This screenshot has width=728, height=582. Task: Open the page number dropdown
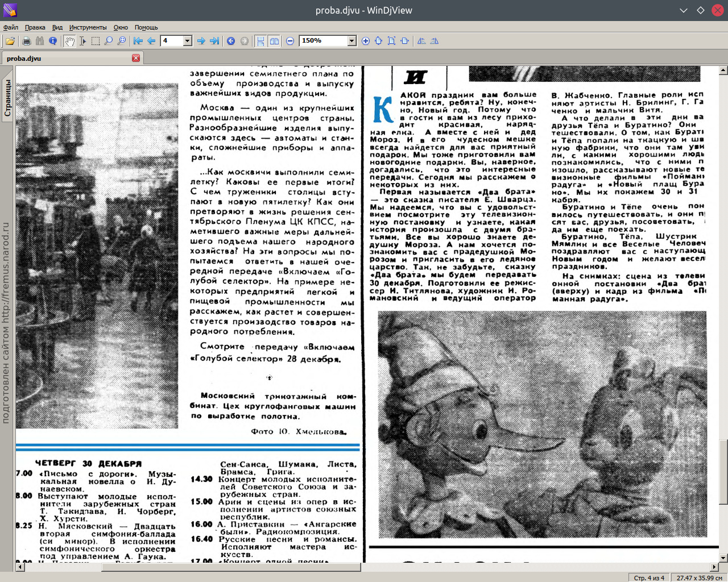pyautogui.click(x=187, y=41)
